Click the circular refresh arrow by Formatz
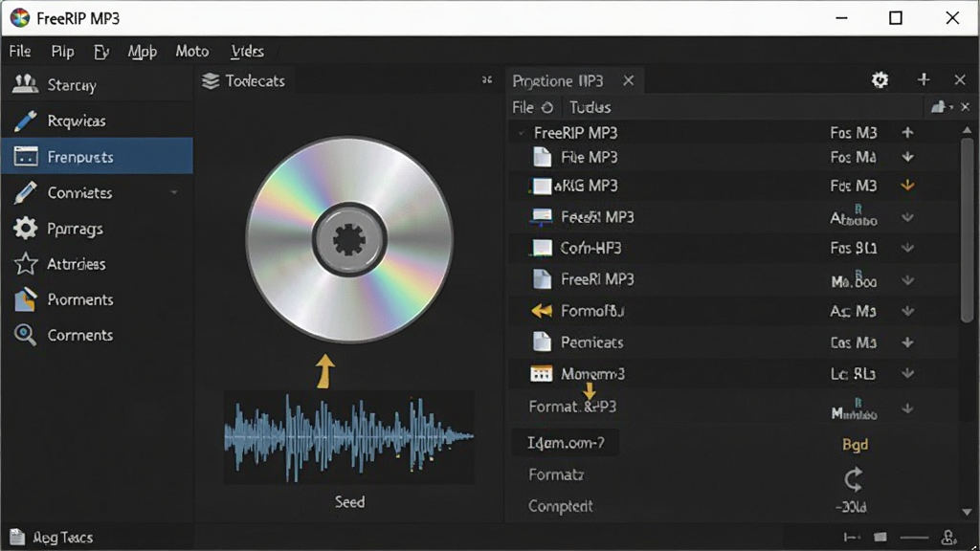This screenshot has height=551, width=980. (x=854, y=479)
